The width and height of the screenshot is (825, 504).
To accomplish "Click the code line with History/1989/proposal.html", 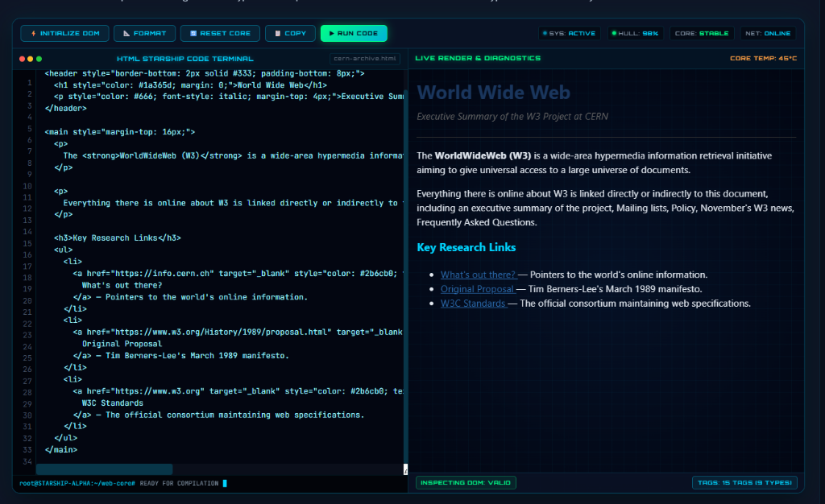I will pyautogui.click(x=238, y=333).
